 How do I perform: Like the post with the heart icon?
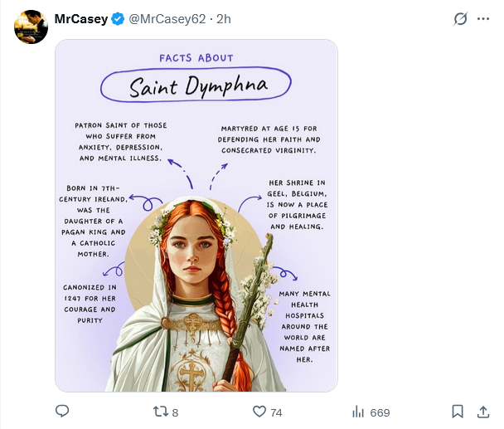(259, 412)
